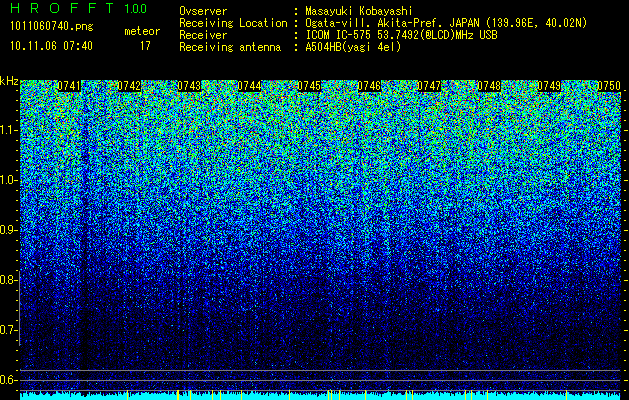Click the 0.9 kHz axis label
The width and height of the screenshot is (629, 400).
(8, 230)
